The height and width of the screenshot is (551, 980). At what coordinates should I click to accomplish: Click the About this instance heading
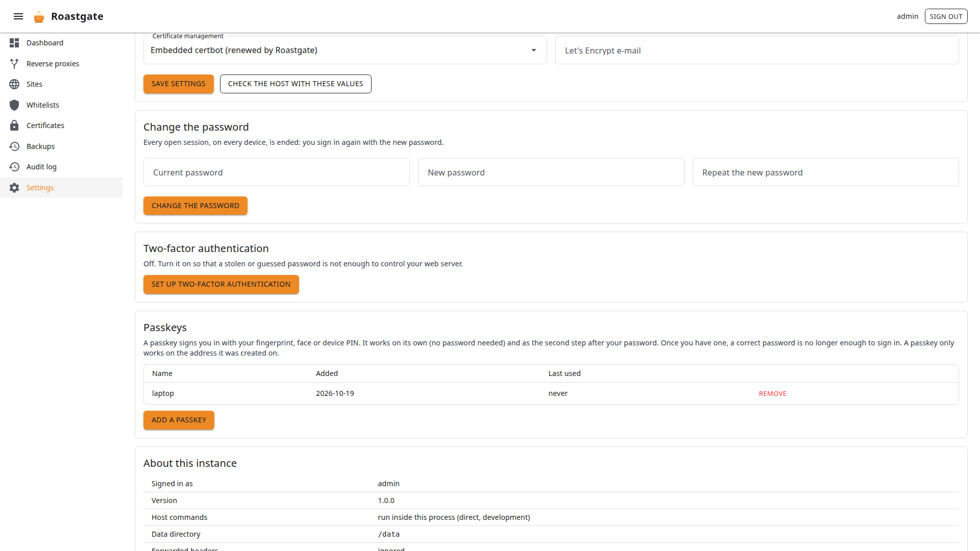pyautogui.click(x=190, y=463)
